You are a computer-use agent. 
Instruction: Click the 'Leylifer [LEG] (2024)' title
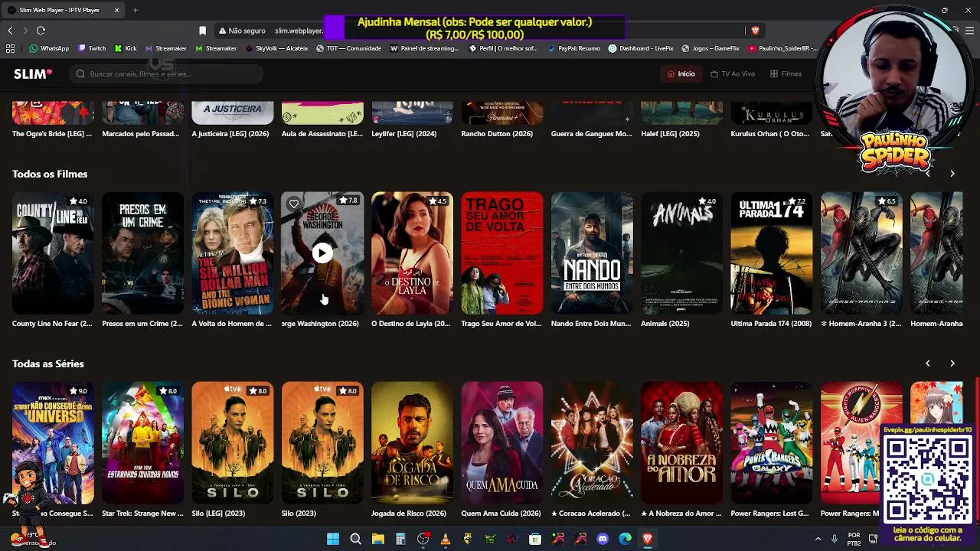click(x=404, y=134)
